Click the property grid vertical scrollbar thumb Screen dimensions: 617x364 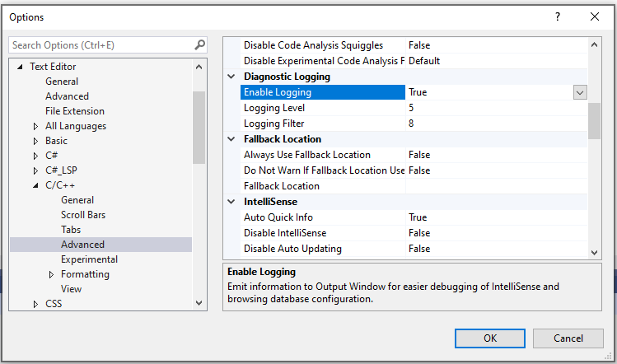click(x=594, y=124)
